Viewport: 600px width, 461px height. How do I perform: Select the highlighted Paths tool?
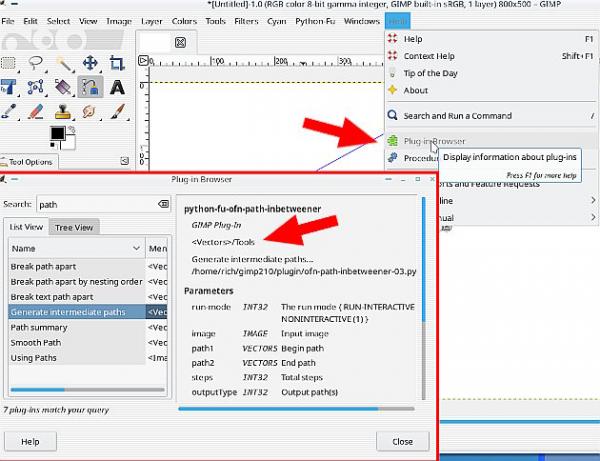click(x=90, y=87)
